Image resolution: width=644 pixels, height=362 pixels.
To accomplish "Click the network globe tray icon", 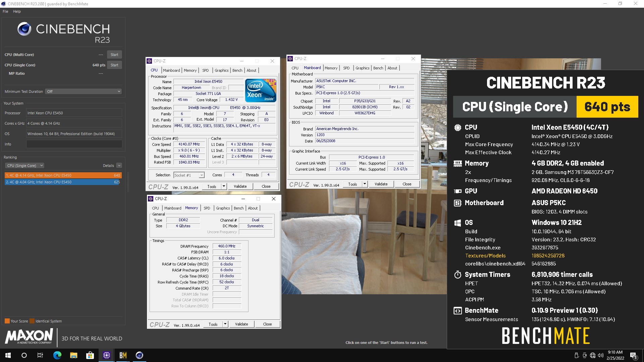I will click(x=593, y=355).
